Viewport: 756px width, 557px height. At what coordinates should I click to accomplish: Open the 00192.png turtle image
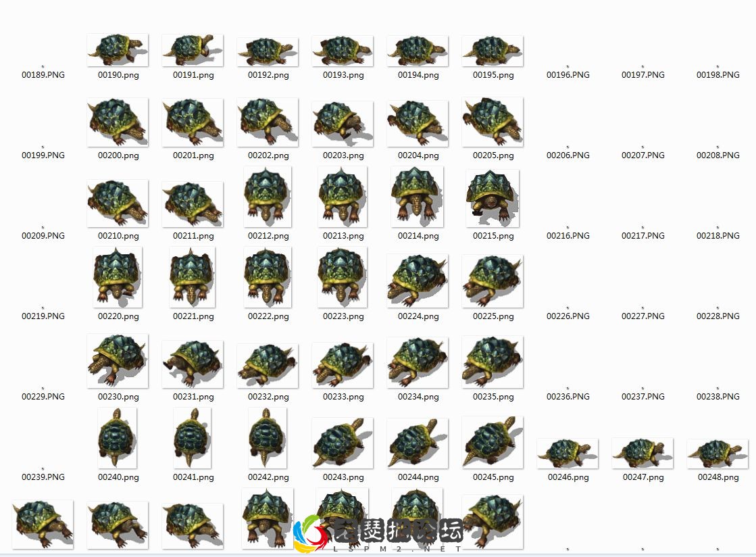tap(268, 51)
